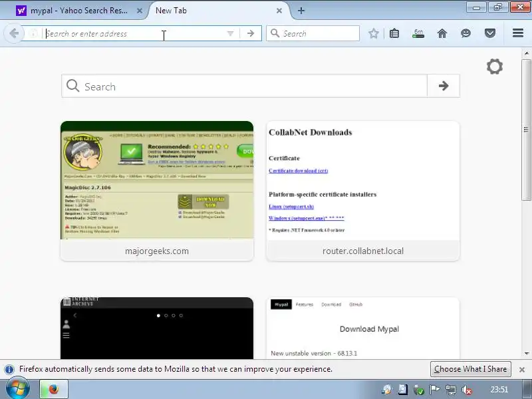Click the scrollbar up arrow
This screenshot has height=399, width=532.
(527, 53)
